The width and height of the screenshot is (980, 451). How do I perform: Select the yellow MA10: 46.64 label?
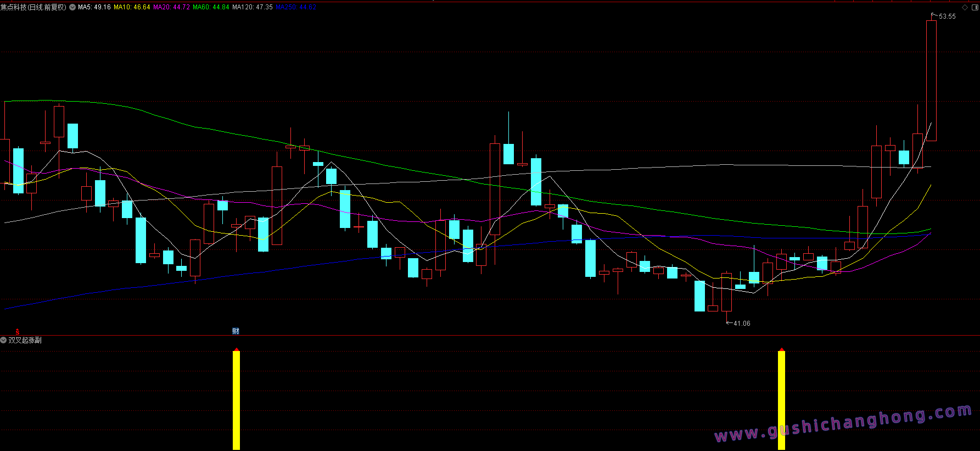(132, 7)
